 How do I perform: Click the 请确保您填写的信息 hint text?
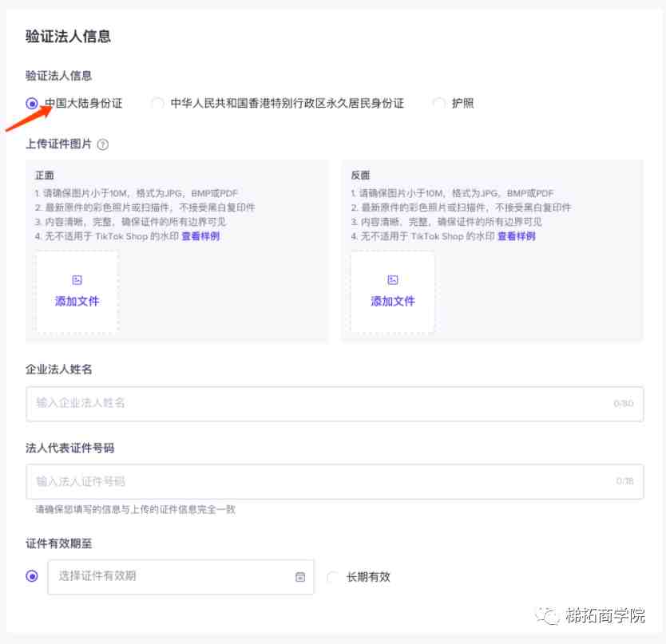pos(135,509)
